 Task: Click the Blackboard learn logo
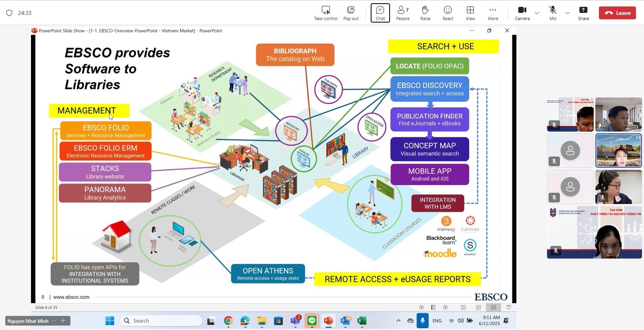point(441,240)
